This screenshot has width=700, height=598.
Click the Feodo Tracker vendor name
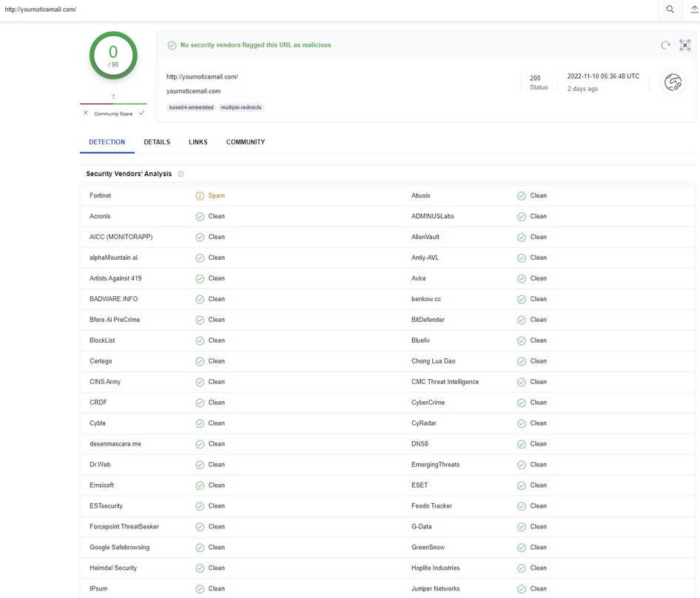[x=431, y=506]
